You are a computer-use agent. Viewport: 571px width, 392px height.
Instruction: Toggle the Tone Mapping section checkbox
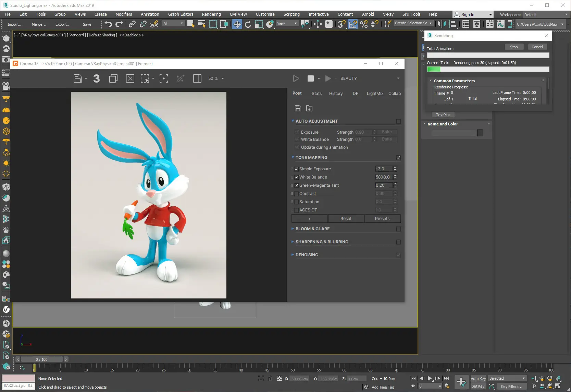tap(398, 158)
